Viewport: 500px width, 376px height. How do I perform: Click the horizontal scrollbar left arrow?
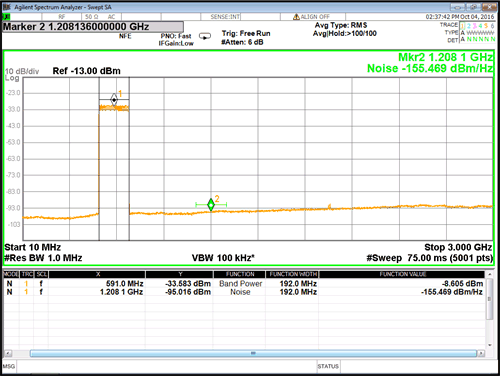click(x=8, y=353)
